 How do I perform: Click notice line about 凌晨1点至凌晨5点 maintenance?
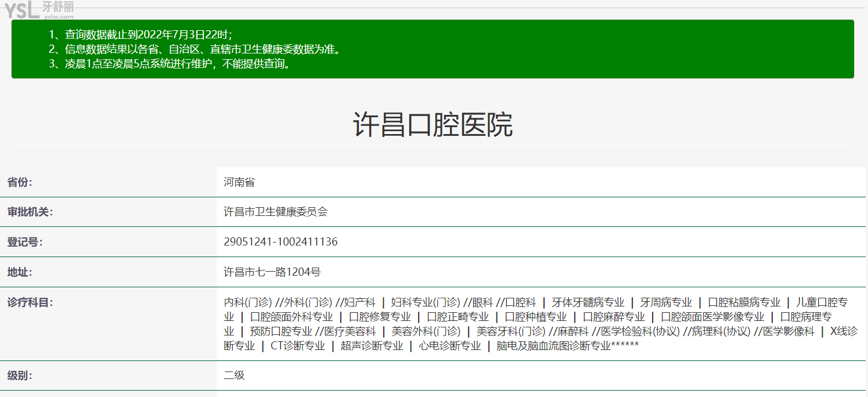pos(170,64)
